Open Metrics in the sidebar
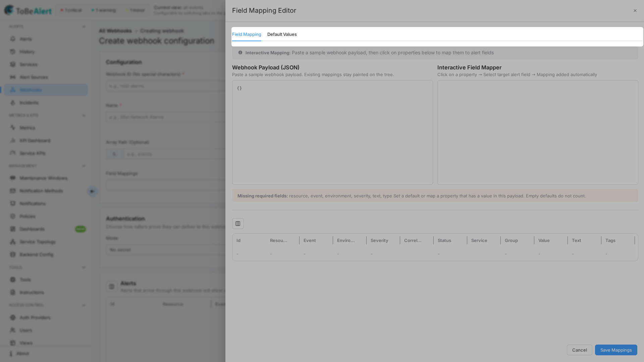644x362 pixels. click(x=46, y=128)
